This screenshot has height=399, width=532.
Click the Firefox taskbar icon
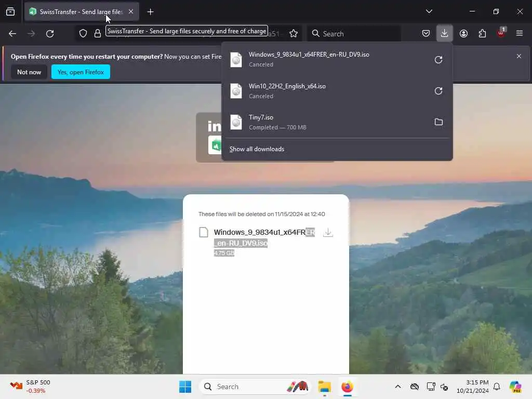[x=347, y=387]
